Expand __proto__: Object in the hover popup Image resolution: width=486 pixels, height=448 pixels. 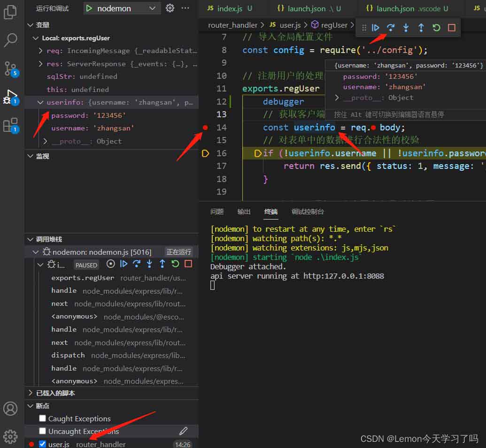pyautogui.click(x=337, y=98)
